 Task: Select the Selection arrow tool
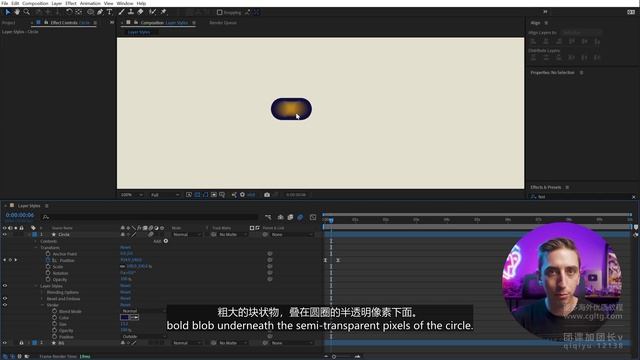[7, 12]
